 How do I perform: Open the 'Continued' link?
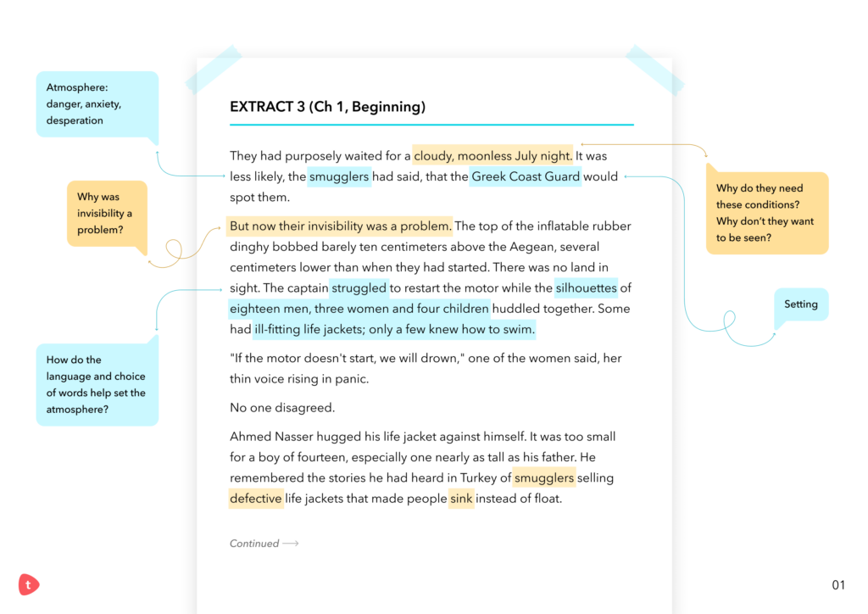click(254, 544)
